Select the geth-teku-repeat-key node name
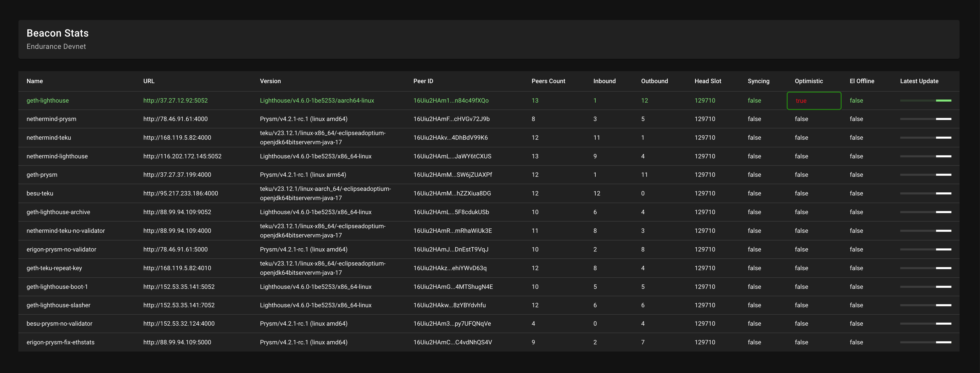 (54, 268)
